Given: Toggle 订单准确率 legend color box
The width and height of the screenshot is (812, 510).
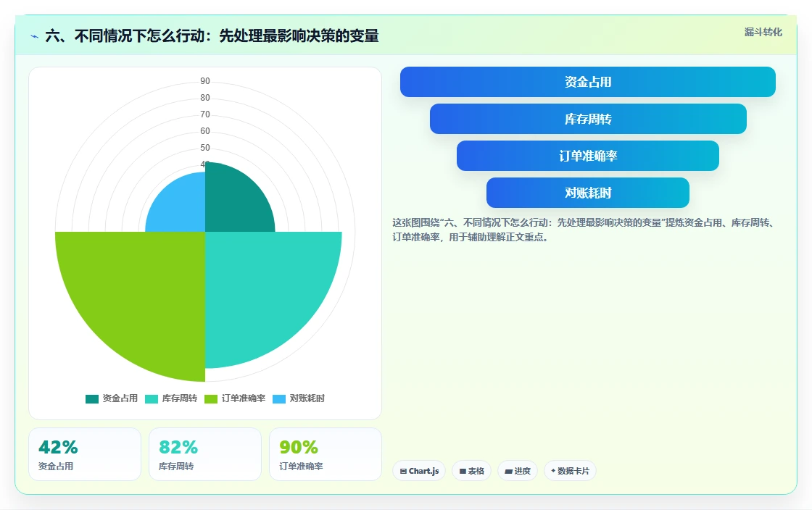Looking at the screenshot, I should [x=211, y=398].
